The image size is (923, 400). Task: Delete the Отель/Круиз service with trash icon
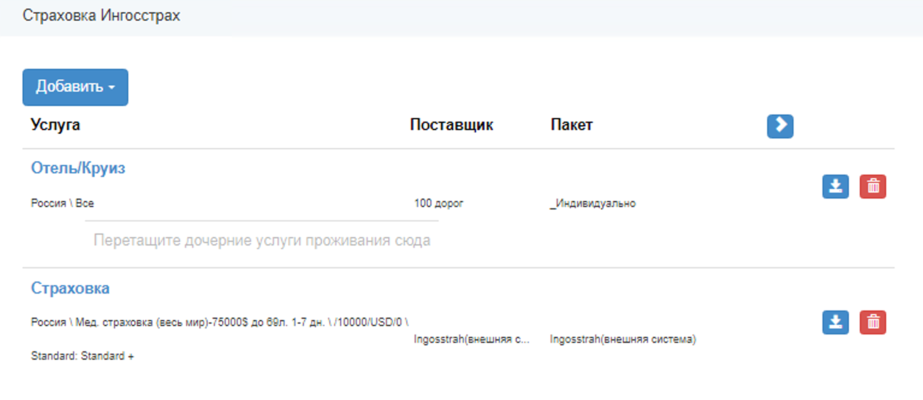coord(873,186)
